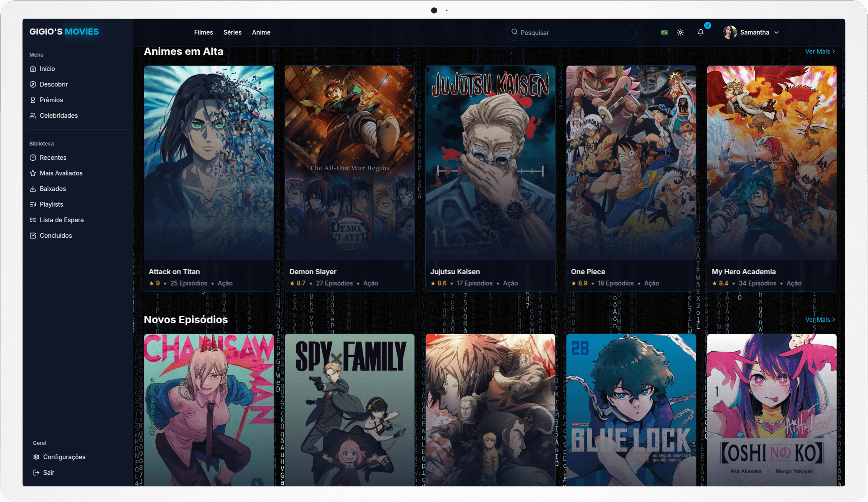Open Descobrir compass icon in sidebar
The width and height of the screenshot is (868, 502).
click(x=33, y=84)
